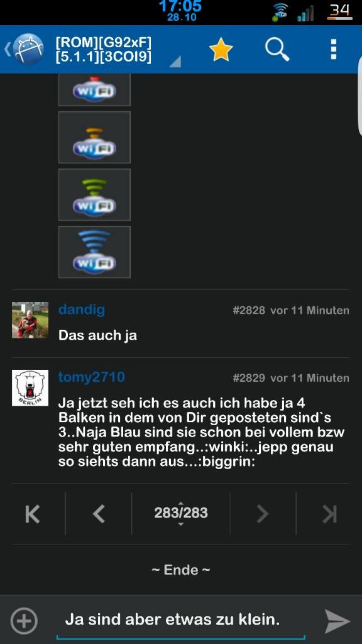Open the orange WiFi icon image

[94, 137]
